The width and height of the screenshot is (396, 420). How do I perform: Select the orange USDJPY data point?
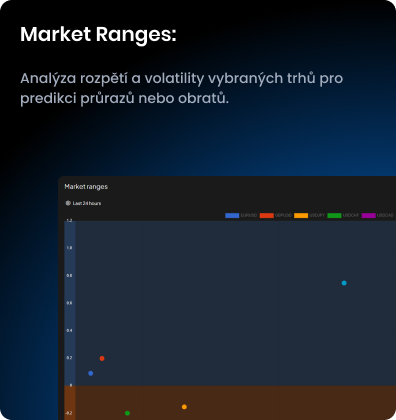click(184, 407)
